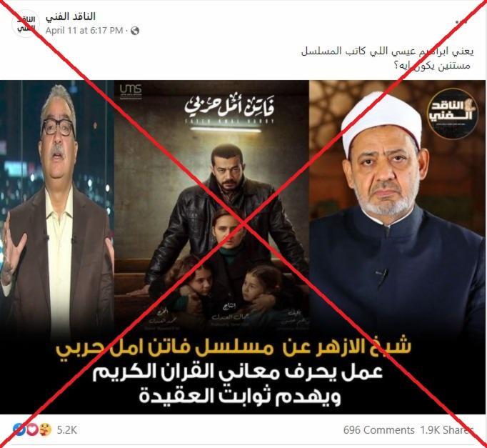The height and width of the screenshot is (448, 487).
Task: Open the 5.2K reactions count
Action: pyautogui.click(x=66, y=430)
